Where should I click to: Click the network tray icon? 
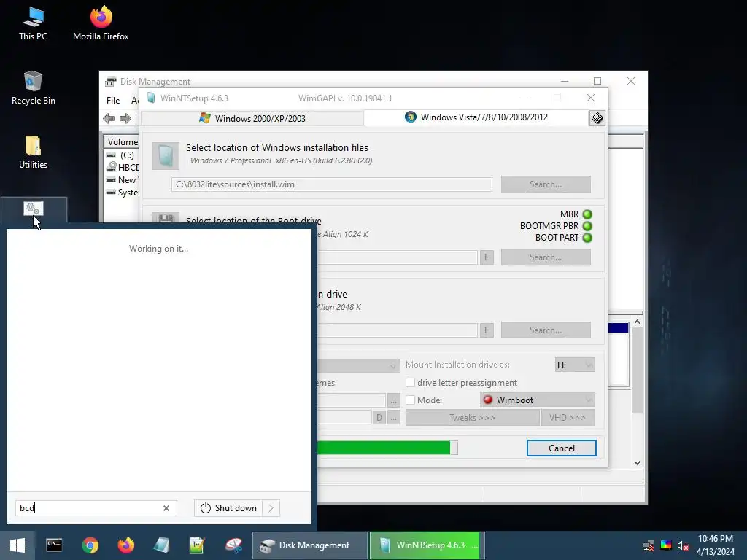coord(649,545)
